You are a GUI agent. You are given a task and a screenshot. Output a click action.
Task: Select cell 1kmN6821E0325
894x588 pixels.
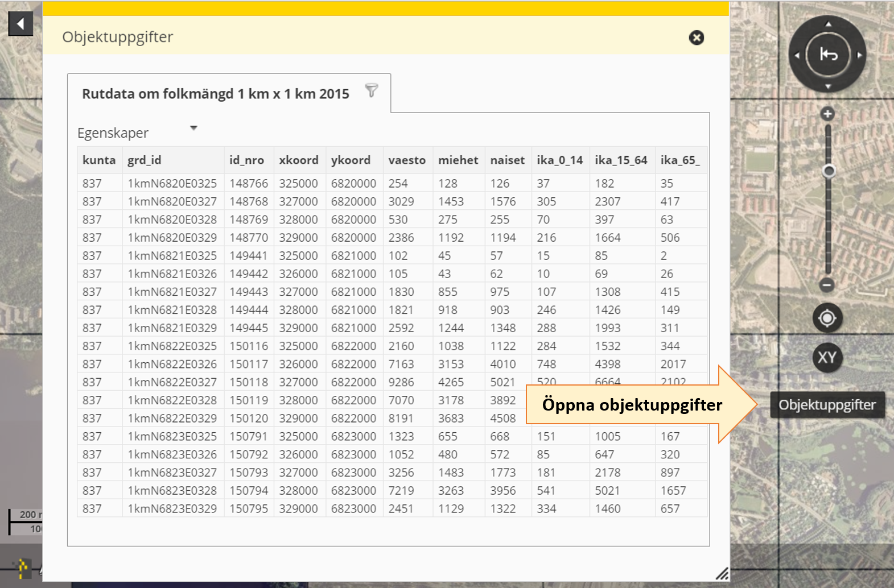click(172, 256)
